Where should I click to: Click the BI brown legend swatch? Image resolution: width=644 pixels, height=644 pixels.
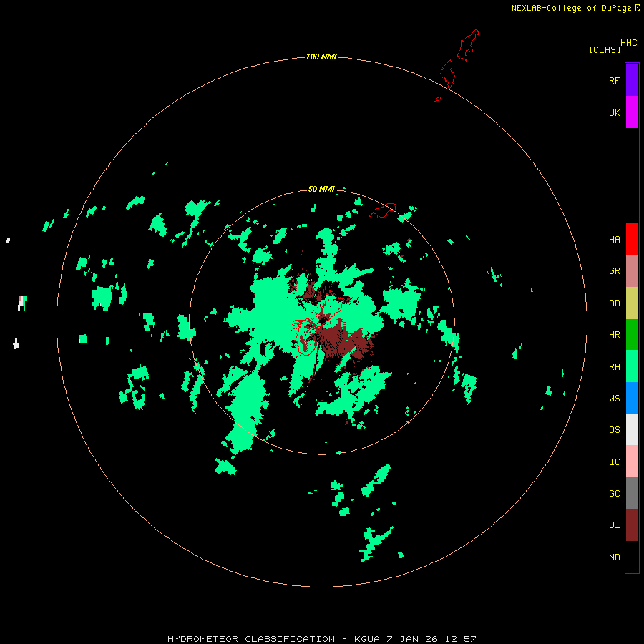(632, 525)
